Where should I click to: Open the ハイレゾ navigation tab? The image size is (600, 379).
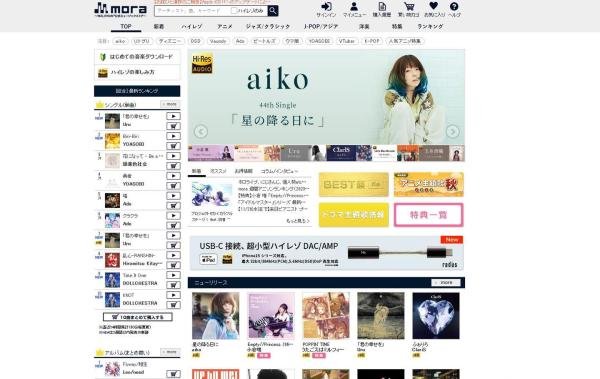[x=191, y=26]
